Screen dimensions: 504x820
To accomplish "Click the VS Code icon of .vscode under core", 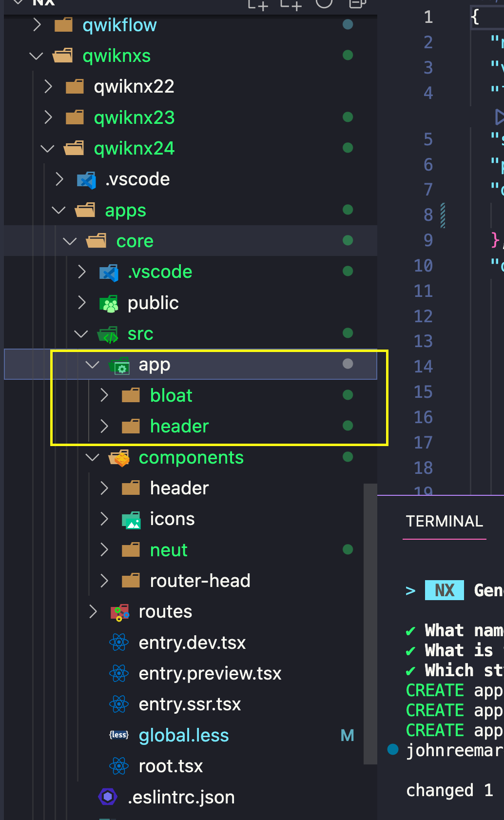I will click(109, 272).
